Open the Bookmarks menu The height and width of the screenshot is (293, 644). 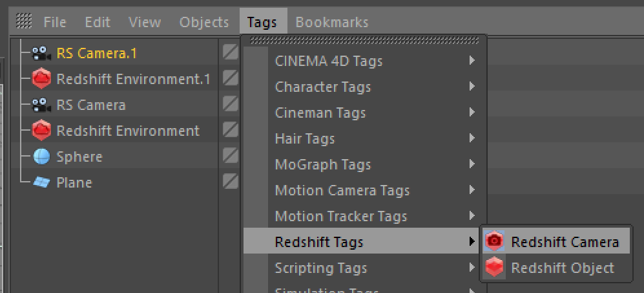pos(332,22)
